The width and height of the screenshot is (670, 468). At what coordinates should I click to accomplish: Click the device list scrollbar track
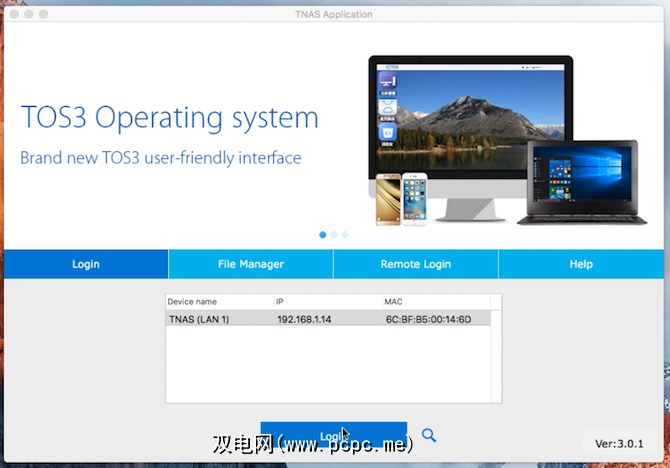[x=496, y=356]
